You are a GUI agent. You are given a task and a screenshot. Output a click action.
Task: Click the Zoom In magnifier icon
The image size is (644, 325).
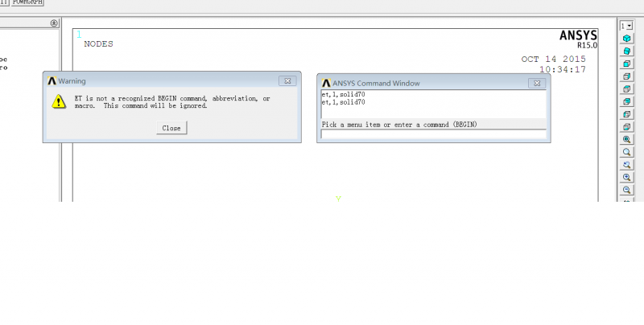(627, 177)
